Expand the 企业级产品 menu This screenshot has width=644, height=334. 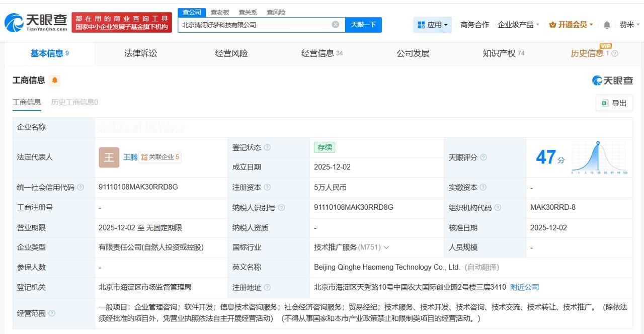pos(518,25)
